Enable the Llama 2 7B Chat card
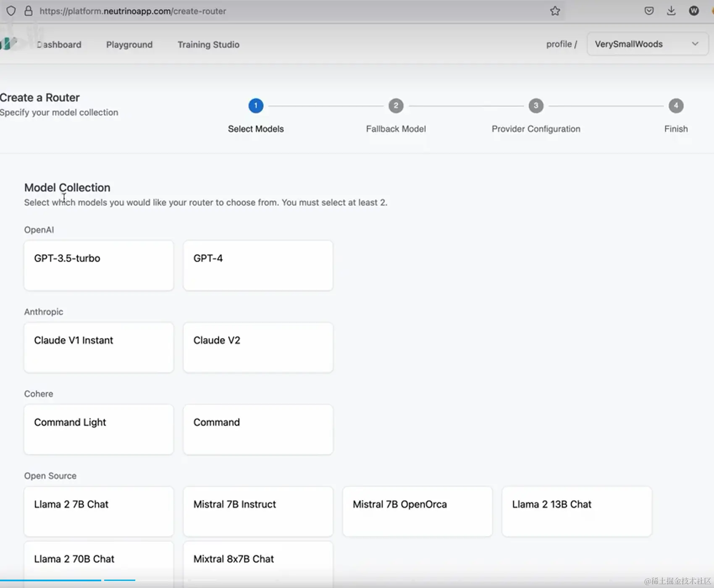This screenshot has height=588, width=714. [99, 512]
